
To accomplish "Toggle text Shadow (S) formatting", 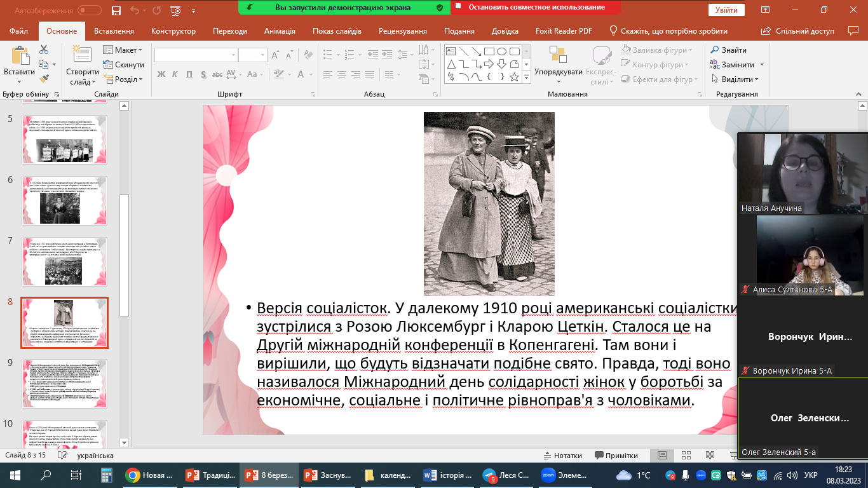I will [x=205, y=74].
